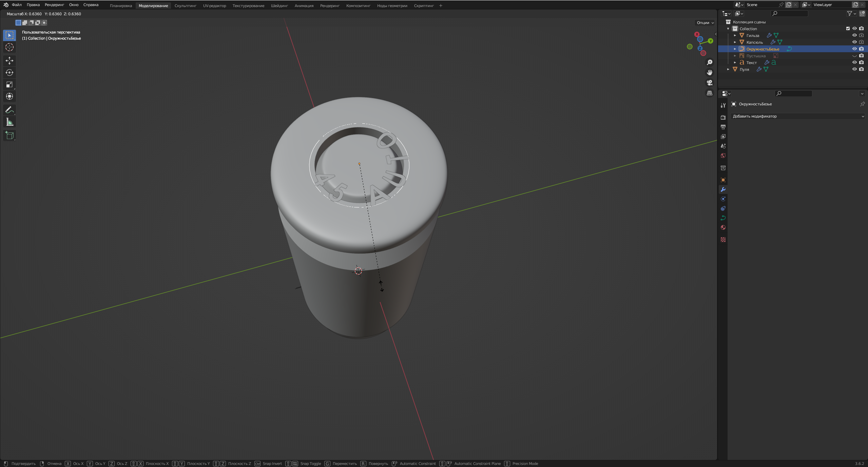Enable Гильза in renders camera toggle
The image size is (868, 467).
tap(862, 35)
